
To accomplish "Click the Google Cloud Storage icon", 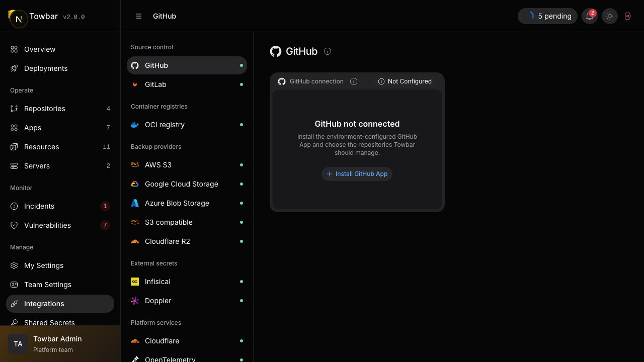I will point(135,184).
